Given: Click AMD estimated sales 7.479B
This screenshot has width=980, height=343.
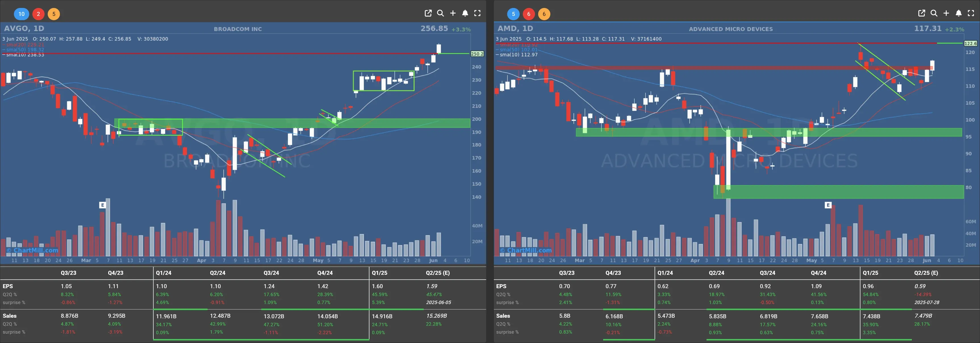Looking at the screenshot, I should tap(923, 316).
